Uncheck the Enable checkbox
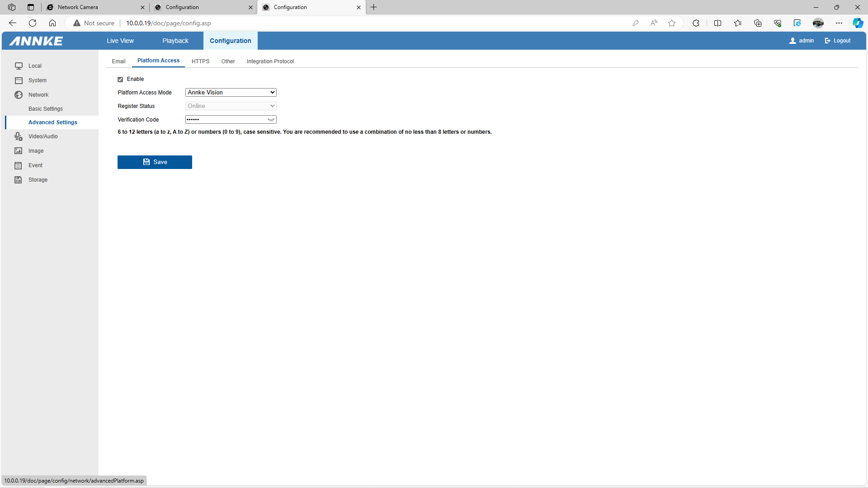Viewport: 868px width, 488px height. (120, 80)
